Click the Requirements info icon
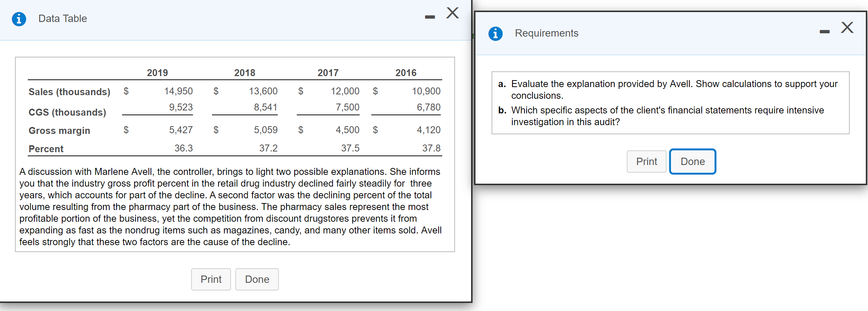The height and width of the screenshot is (311, 868). [496, 34]
